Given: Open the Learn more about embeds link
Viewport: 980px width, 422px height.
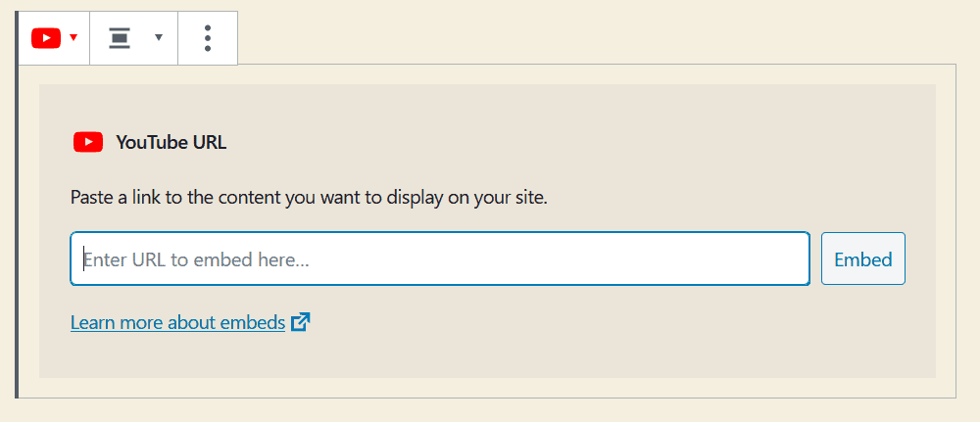Looking at the screenshot, I should 178,323.
